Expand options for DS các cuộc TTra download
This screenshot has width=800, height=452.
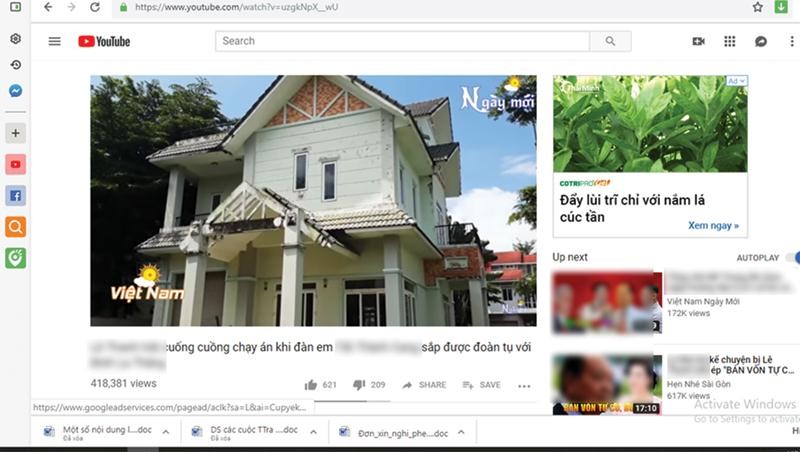coord(313,432)
